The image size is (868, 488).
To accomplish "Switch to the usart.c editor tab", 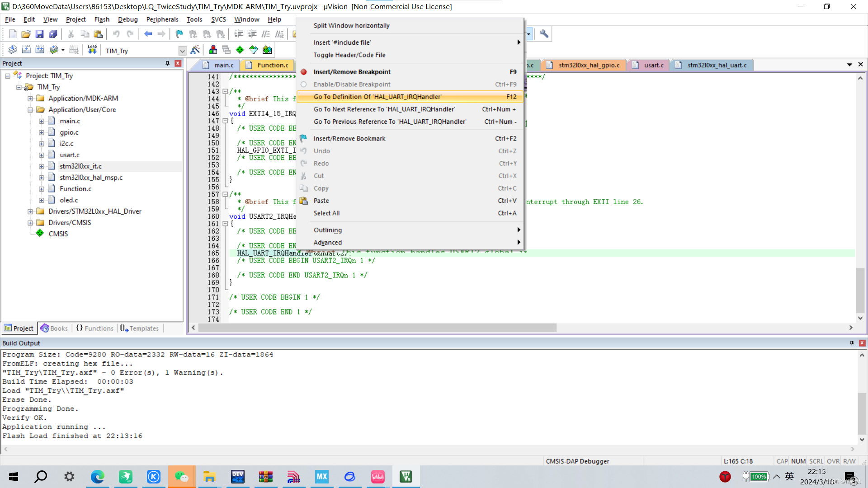I will click(x=649, y=65).
